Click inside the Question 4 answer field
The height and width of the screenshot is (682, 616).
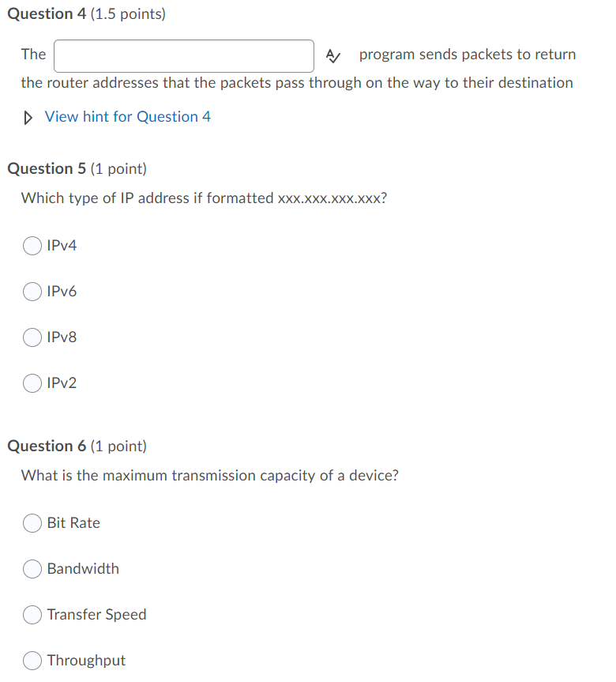tap(183, 55)
